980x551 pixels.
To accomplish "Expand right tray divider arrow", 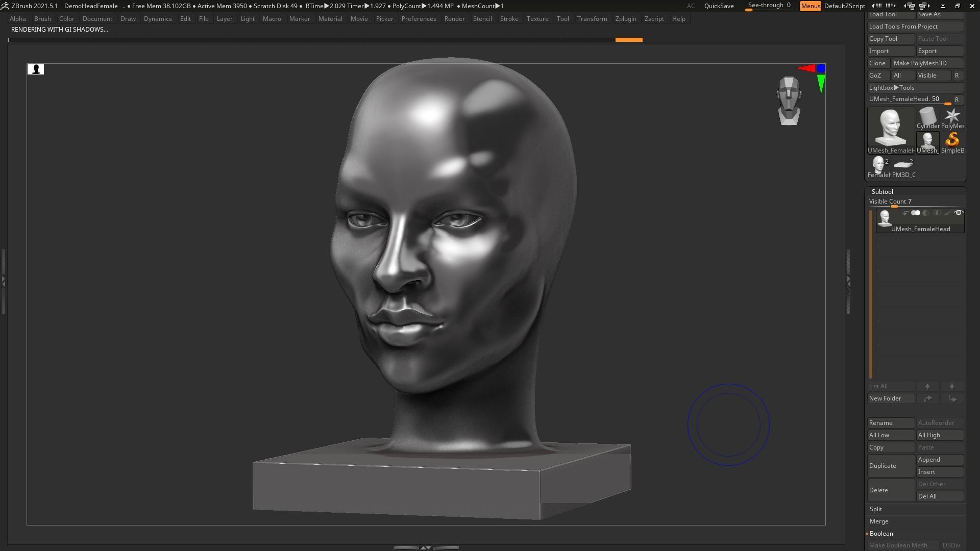I will [x=849, y=281].
